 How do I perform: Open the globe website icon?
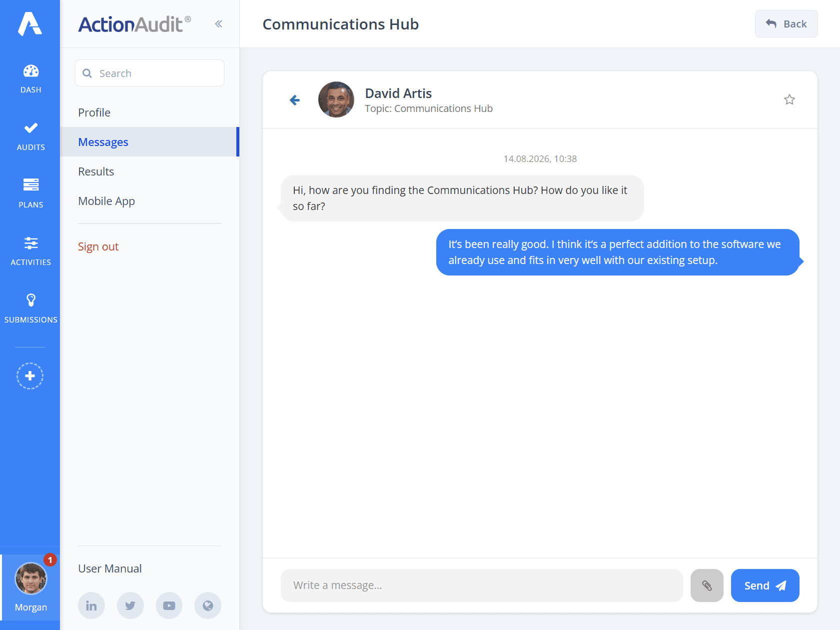[208, 605]
